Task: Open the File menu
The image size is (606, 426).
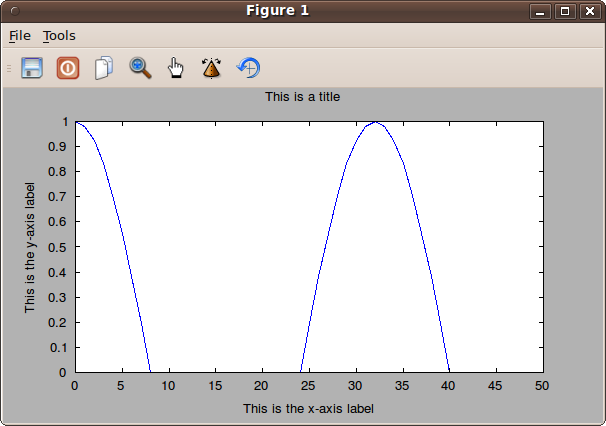Action: click(19, 35)
